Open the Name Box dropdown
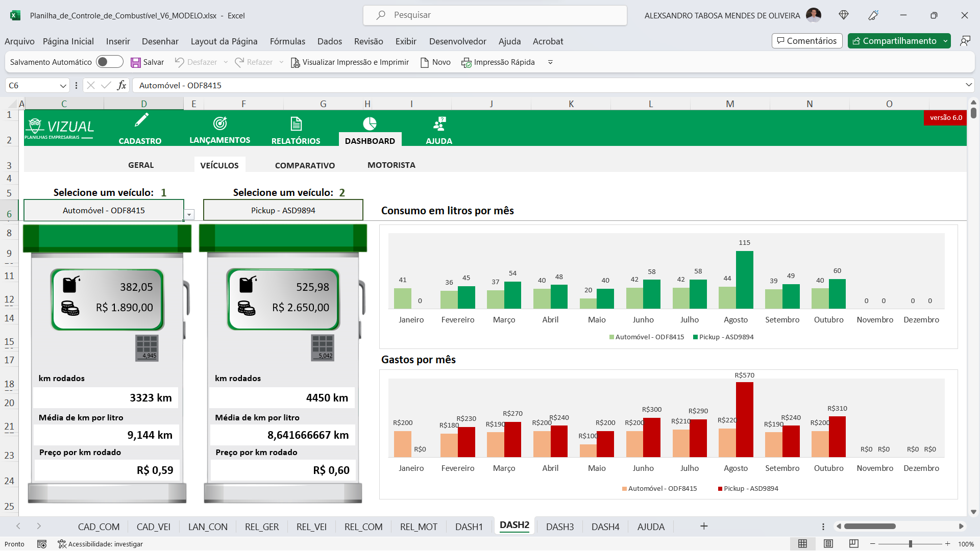Screen dimensions: 980x551 click(x=63, y=85)
